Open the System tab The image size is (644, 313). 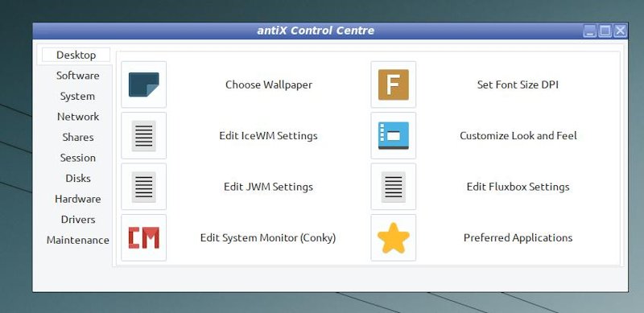(x=77, y=96)
